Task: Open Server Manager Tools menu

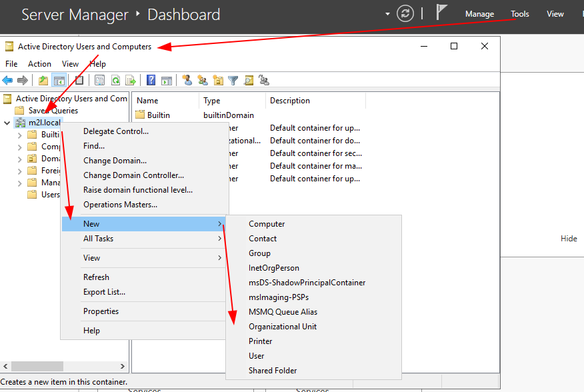Action: (519, 14)
